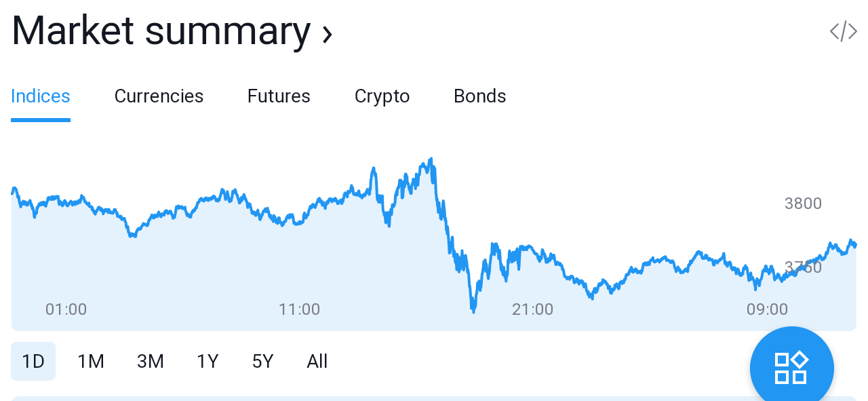Screen dimensions: 868x401
Task: Choose the 1Y time range
Action: (x=208, y=362)
